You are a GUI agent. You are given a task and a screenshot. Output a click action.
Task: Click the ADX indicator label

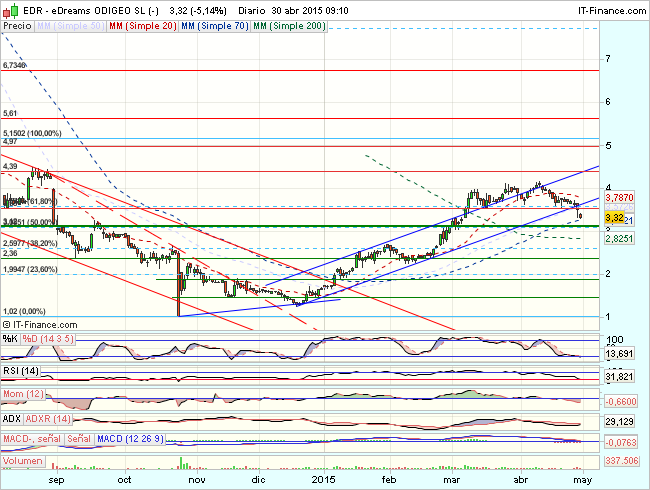tap(12, 419)
